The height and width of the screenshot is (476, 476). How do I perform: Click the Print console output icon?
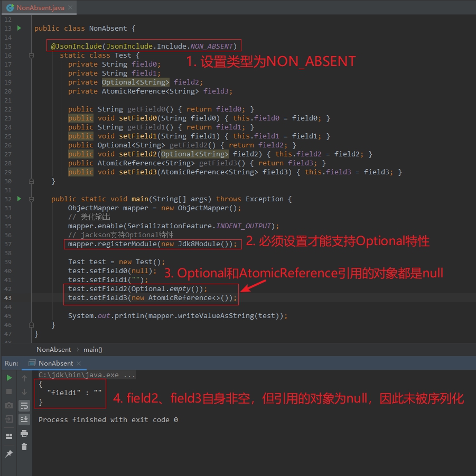[24, 433]
